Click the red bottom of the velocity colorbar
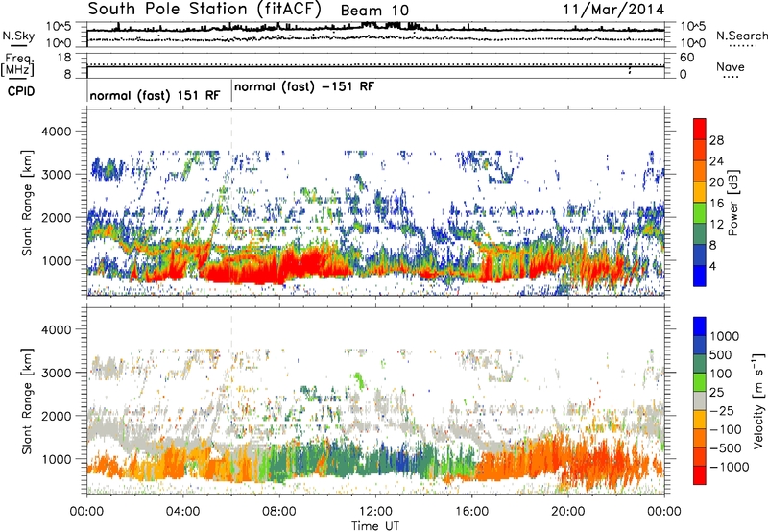 coord(700,475)
